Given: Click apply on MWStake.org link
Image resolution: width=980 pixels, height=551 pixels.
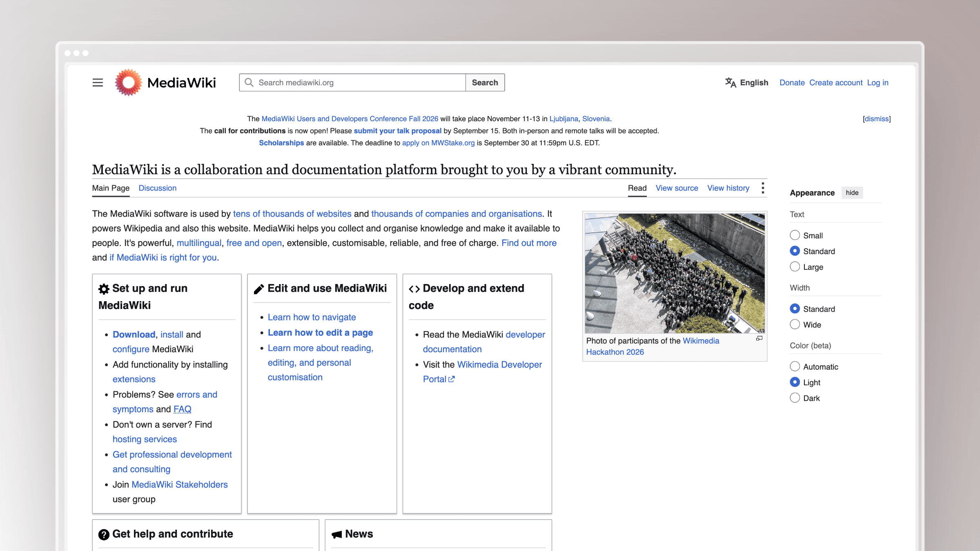Looking at the screenshot, I should [x=438, y=143].
